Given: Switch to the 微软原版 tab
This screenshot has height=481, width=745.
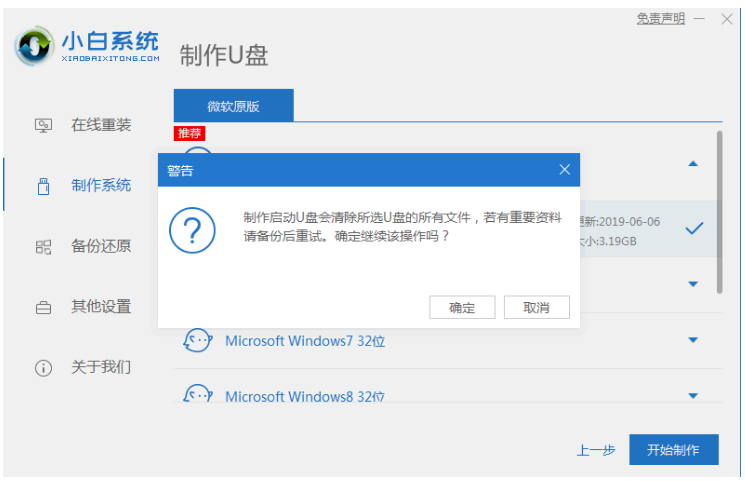Looking at the screenshot, I should click(233, 105).
